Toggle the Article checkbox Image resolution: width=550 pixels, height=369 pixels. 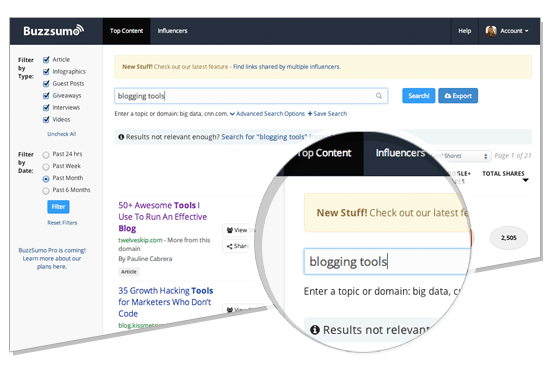point(46,60)
